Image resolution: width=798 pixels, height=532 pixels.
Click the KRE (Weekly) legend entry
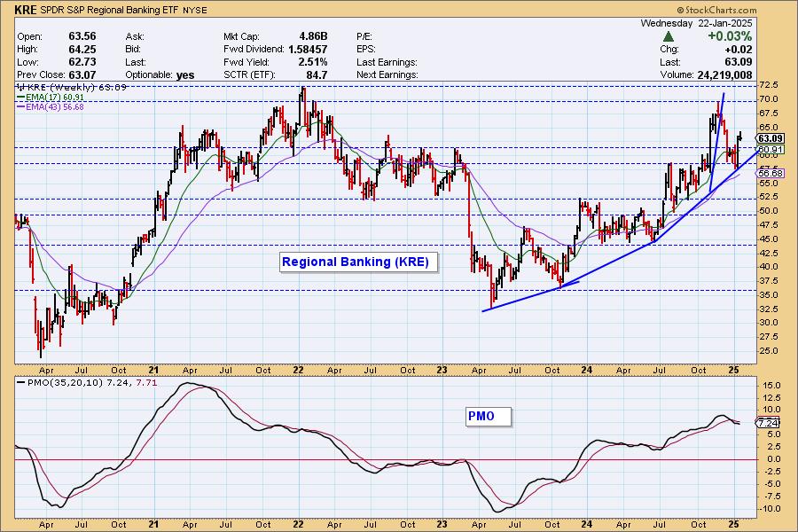point(71,87)
